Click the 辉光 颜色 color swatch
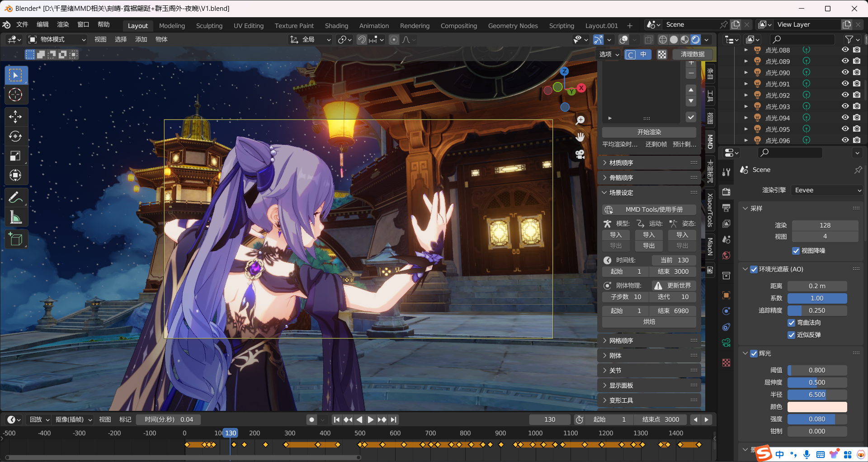Screen dimensions: 868x462 [817, 407]
